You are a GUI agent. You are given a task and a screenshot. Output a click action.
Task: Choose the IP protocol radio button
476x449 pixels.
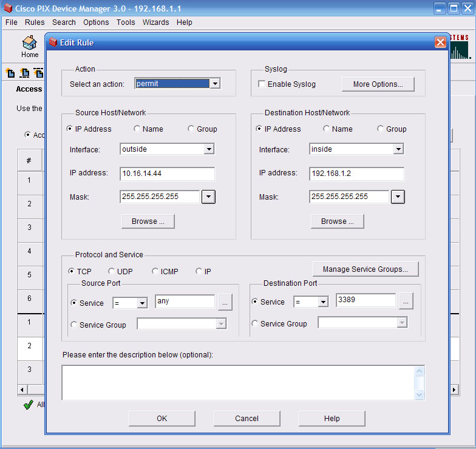tap(199, 271)
